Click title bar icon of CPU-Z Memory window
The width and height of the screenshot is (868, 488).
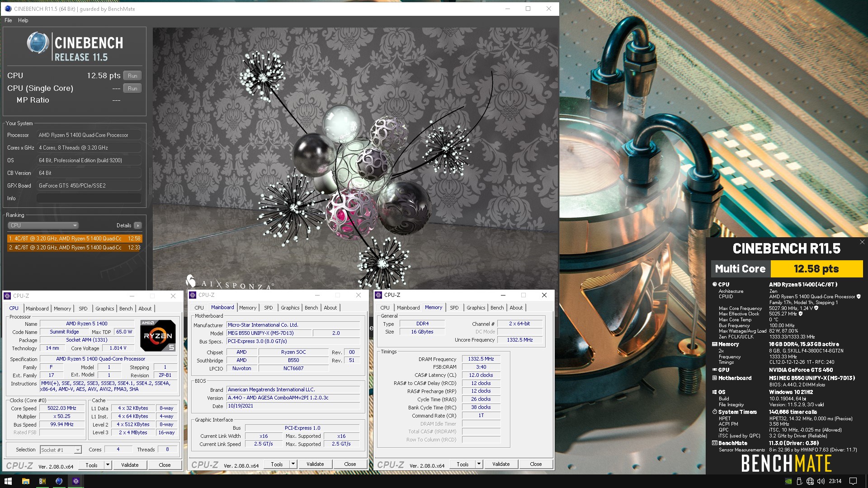coord(378,295)
